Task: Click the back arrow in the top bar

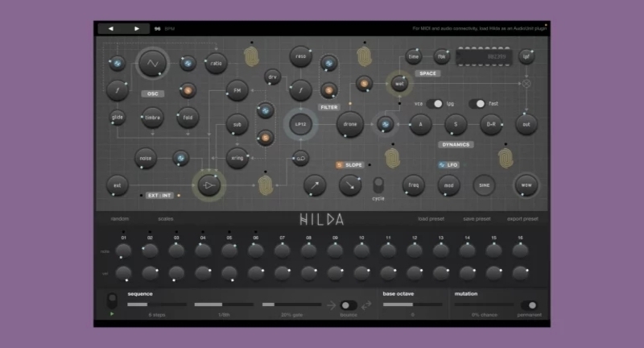Action: tap(110, 29)
